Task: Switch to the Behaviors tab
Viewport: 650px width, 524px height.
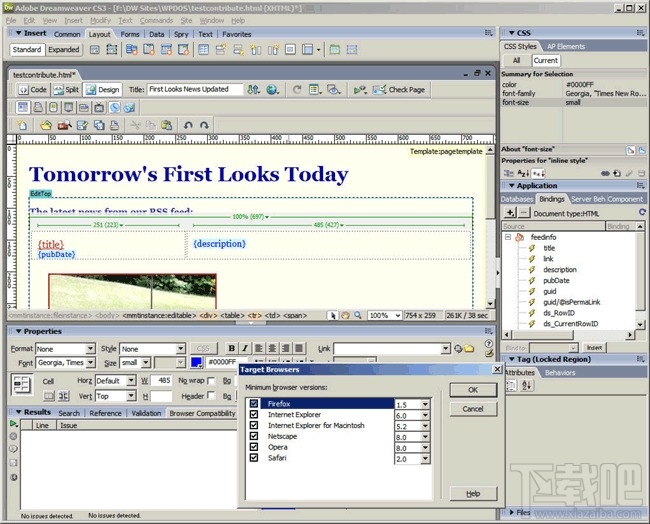Action: click(560, 373)
